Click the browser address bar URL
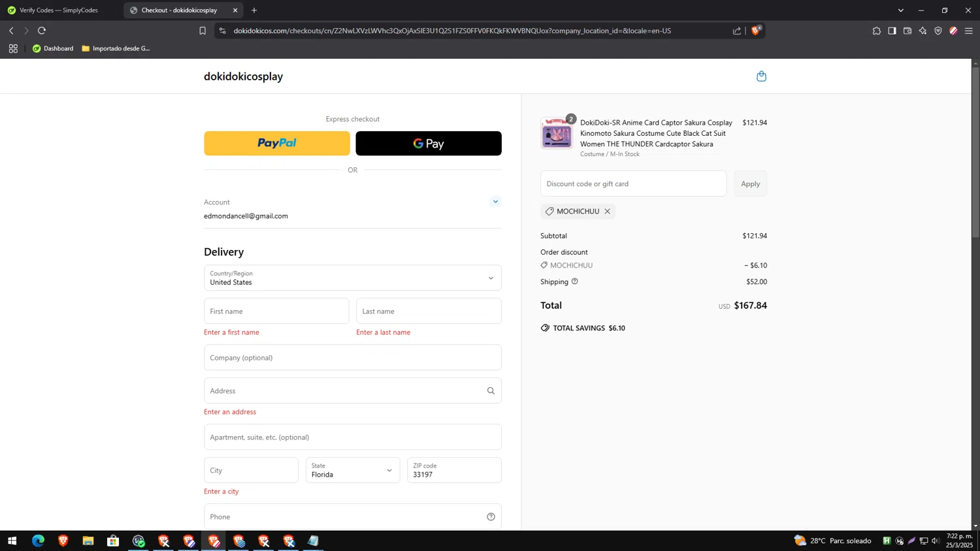 (452, 31)
